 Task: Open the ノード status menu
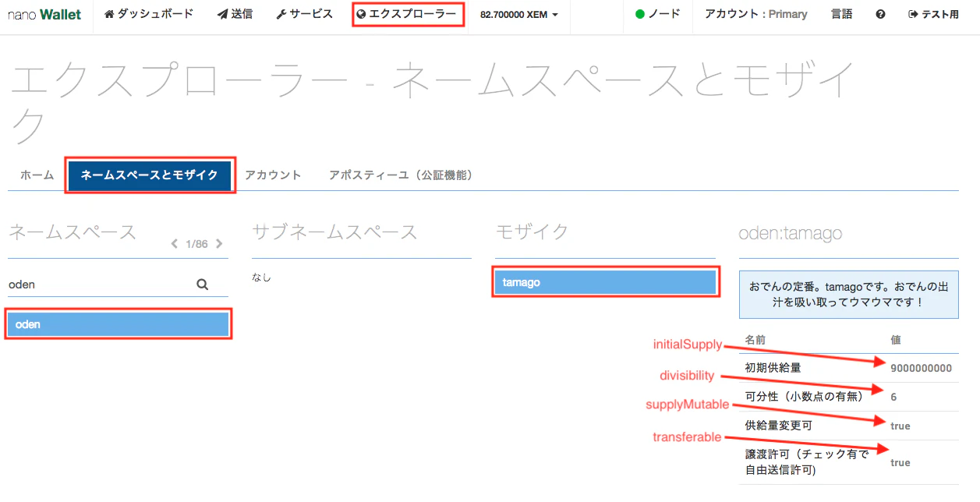[657, 14]
